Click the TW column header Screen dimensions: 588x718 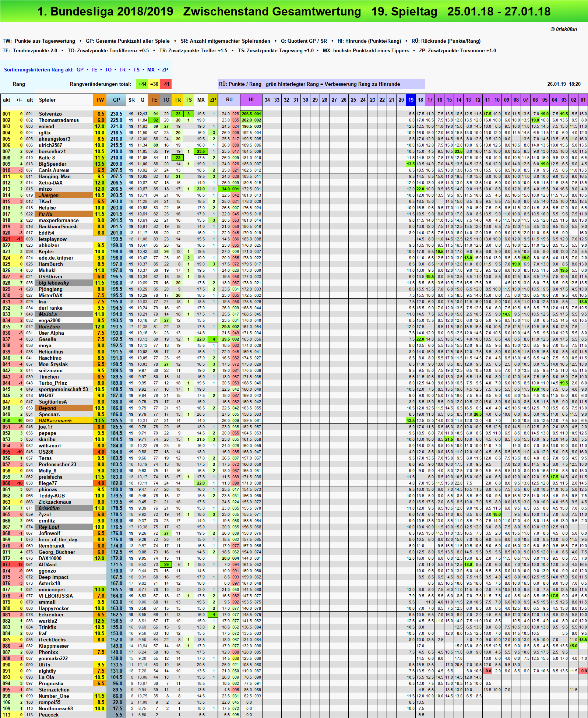click(100, 100)
